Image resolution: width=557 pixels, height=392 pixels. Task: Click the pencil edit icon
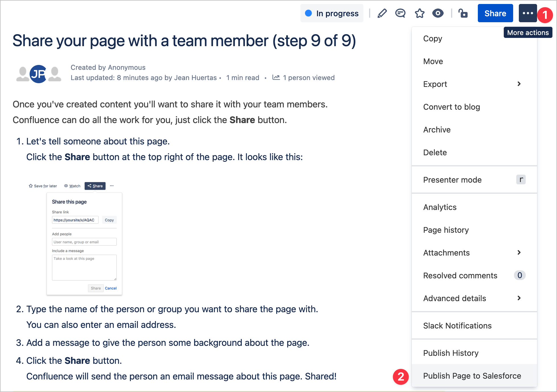tap(382, 13)
